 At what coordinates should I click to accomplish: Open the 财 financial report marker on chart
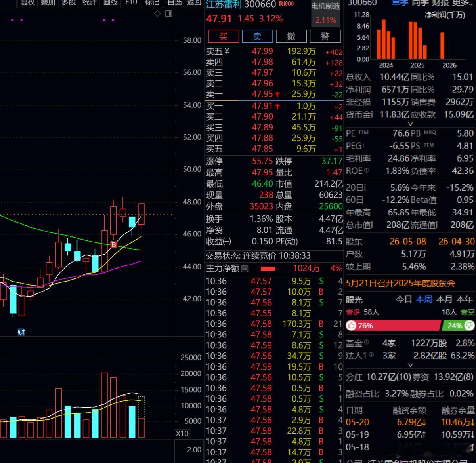21,332
